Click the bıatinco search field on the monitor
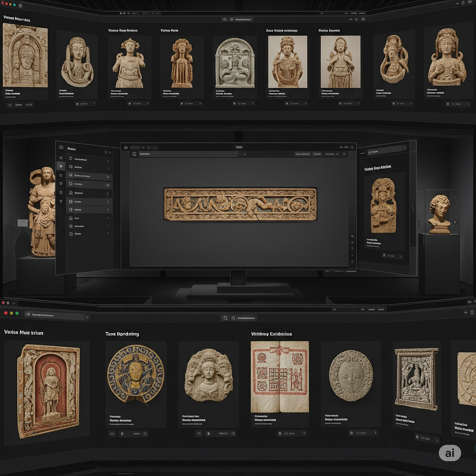476x476 pixels. (x=188, y=154)
